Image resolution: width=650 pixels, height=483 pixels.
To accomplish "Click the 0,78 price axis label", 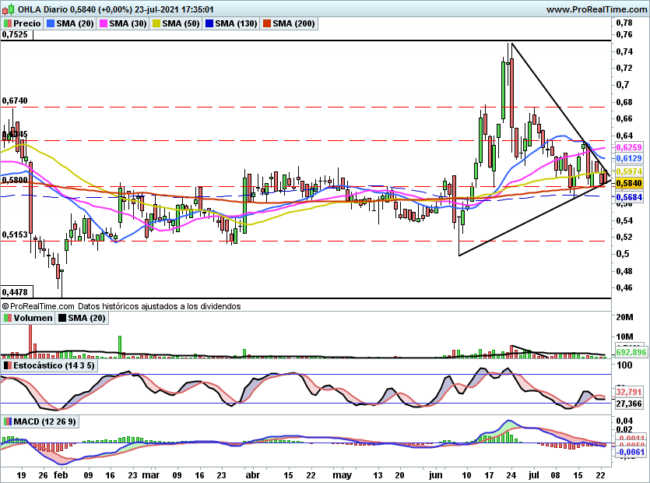I will [x=624, y=22].
